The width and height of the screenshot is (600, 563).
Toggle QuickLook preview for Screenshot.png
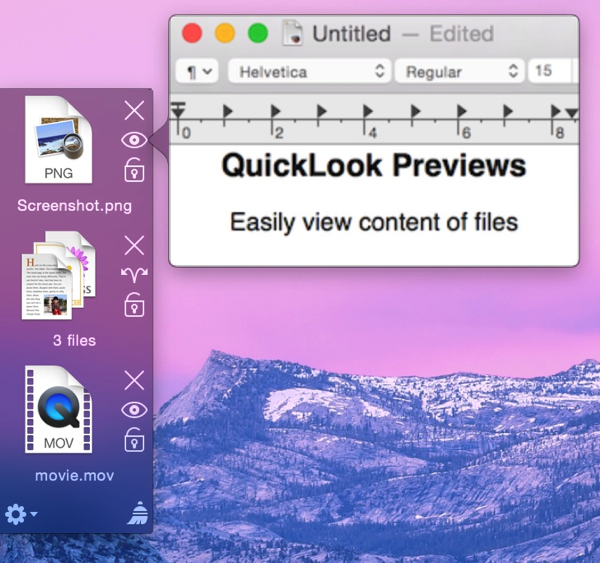pyautogui.click(x=134, y=140)
